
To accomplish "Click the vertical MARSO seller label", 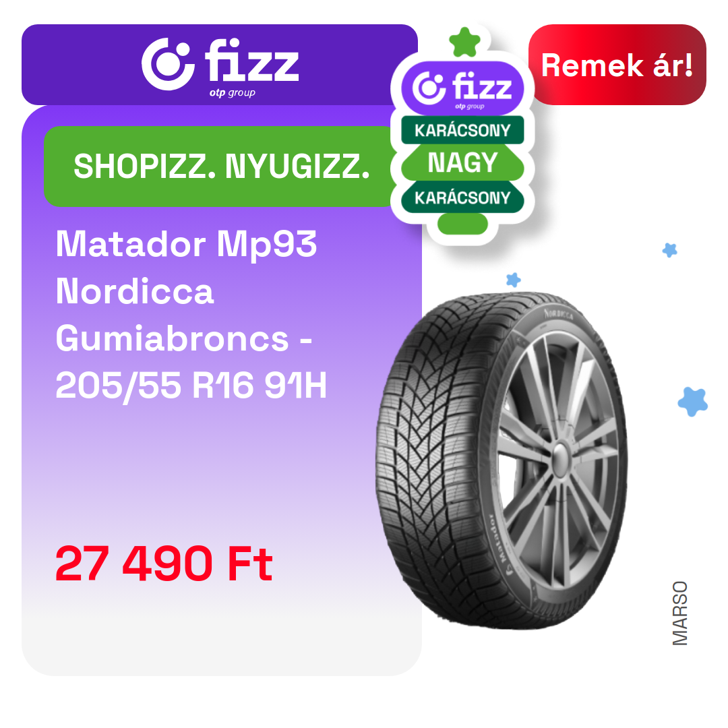I will point(679,613).
